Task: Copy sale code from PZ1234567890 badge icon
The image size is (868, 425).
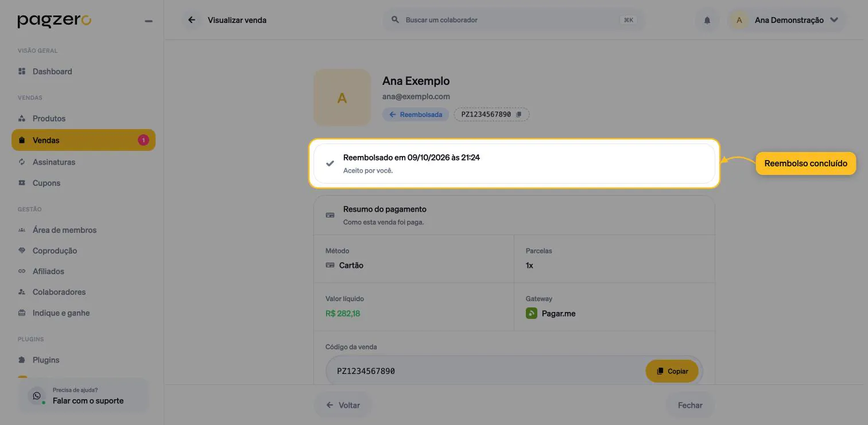Action: (x=519, y=115)
